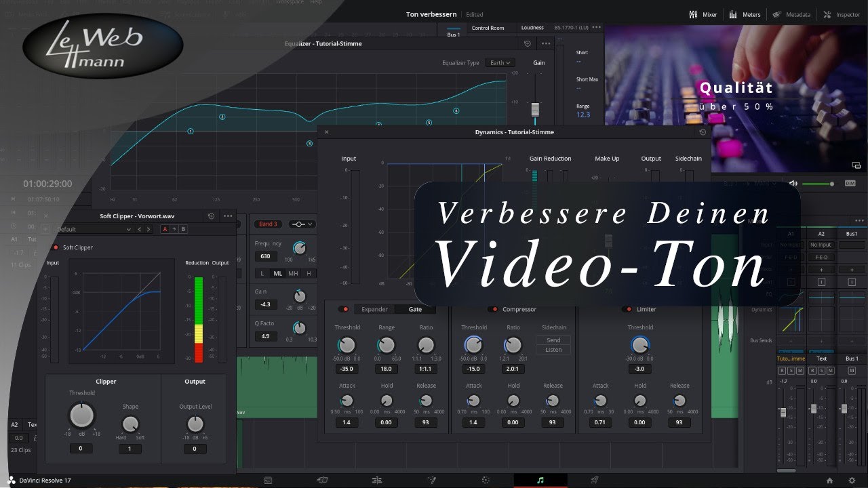Switch to Gate mode

[x=415, y=309]
